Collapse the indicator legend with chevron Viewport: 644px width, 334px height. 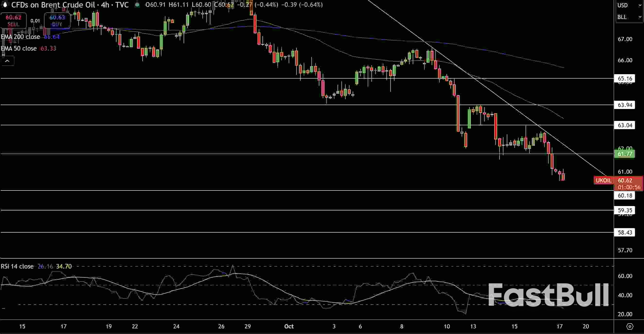pos(7,61)
